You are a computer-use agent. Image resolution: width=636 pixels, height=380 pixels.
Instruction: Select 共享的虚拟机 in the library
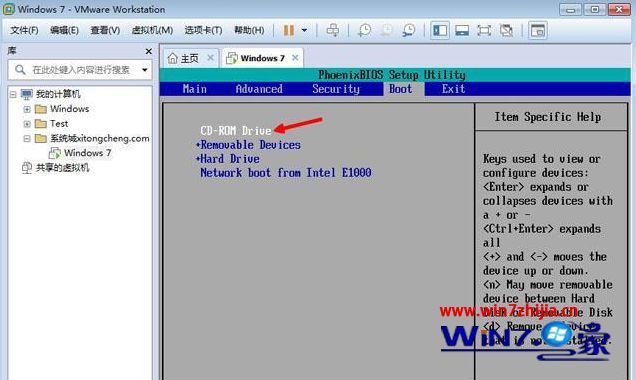pyautogui.click(x=62, y=167)
